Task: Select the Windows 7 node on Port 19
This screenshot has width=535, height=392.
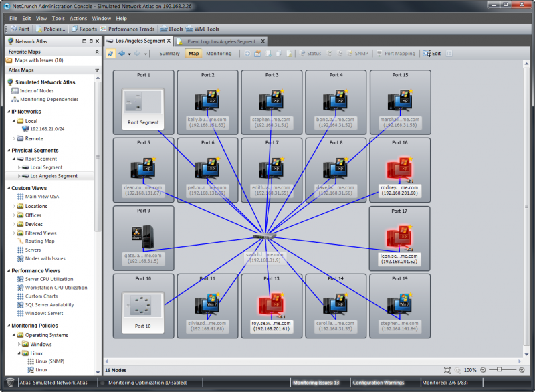Action: click(x=399, y=304)
